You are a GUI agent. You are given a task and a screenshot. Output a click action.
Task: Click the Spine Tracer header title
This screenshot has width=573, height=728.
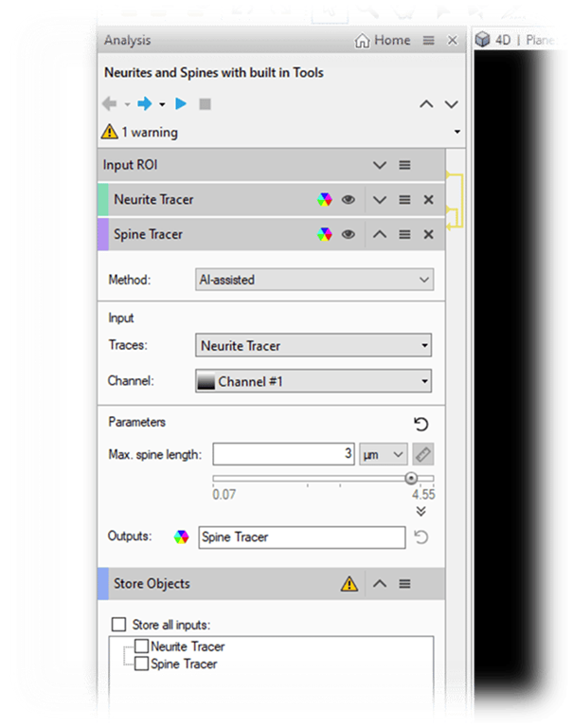tap(148, 234)
